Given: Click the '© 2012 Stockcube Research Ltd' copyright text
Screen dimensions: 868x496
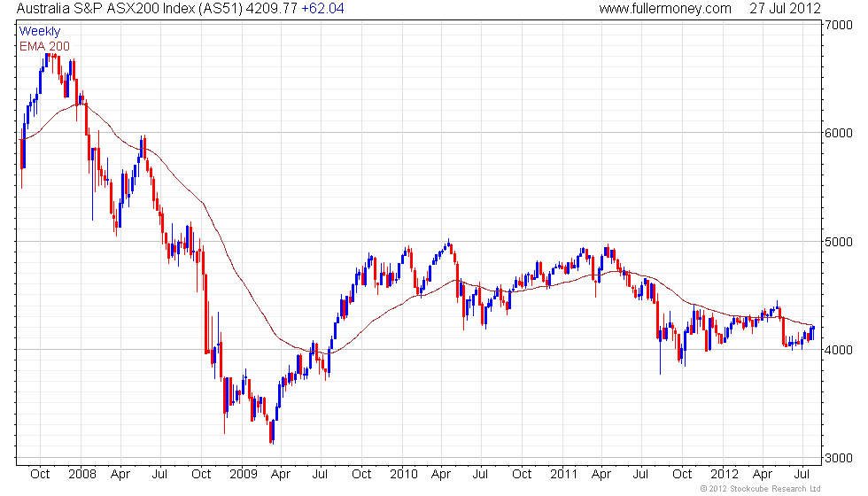Looking at the screenshot, I should point(761,489).
